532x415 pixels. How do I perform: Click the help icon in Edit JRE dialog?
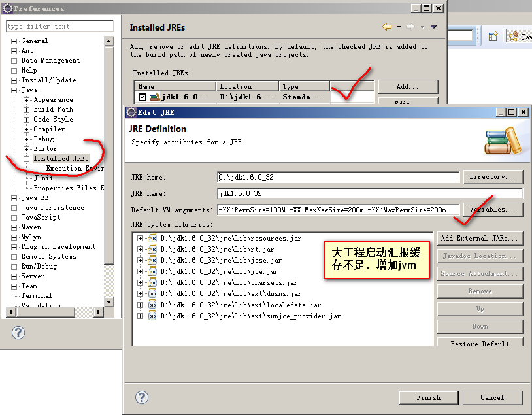(142, 397)
